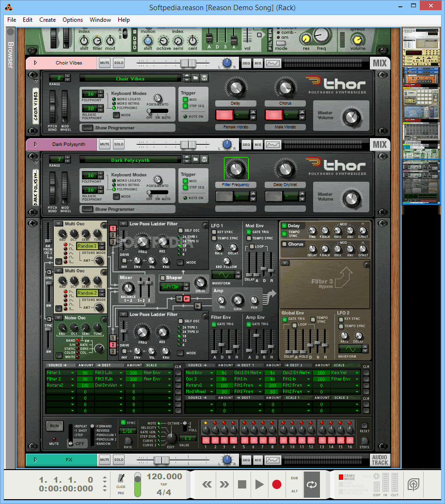Open patch browser folder icon on Dark Polysynth Thor

pyautogui.click(x=195, y=159)
